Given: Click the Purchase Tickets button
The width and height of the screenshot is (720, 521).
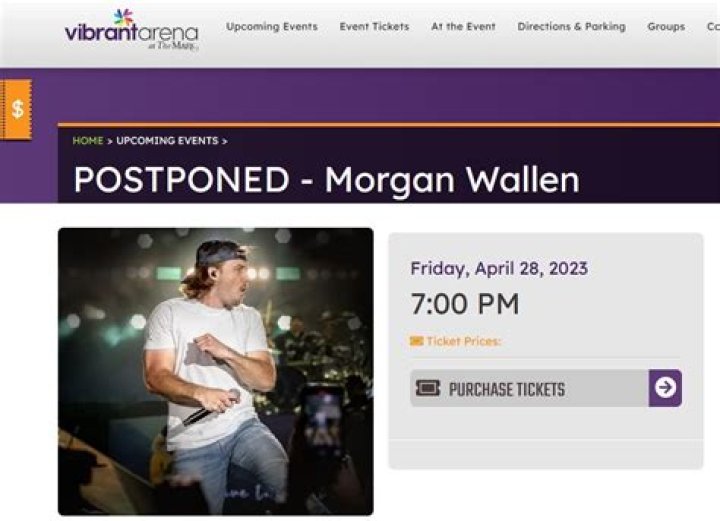Looking at the screenshot, I should [546, 388].
